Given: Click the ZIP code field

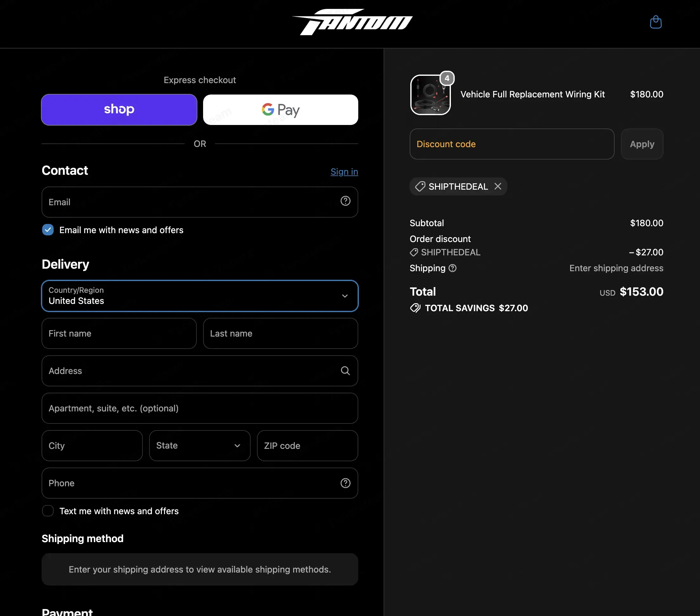Looking at the screenshot, I should click(x=307, y=445).
